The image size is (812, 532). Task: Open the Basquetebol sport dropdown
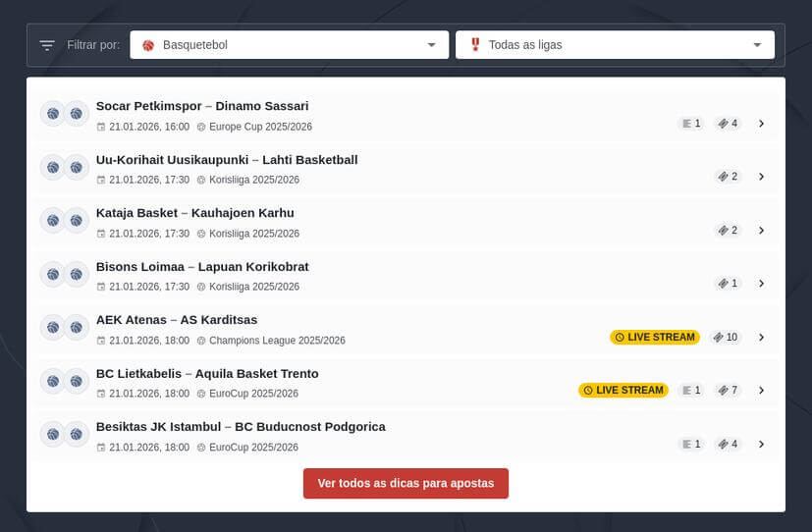(289, 45)
